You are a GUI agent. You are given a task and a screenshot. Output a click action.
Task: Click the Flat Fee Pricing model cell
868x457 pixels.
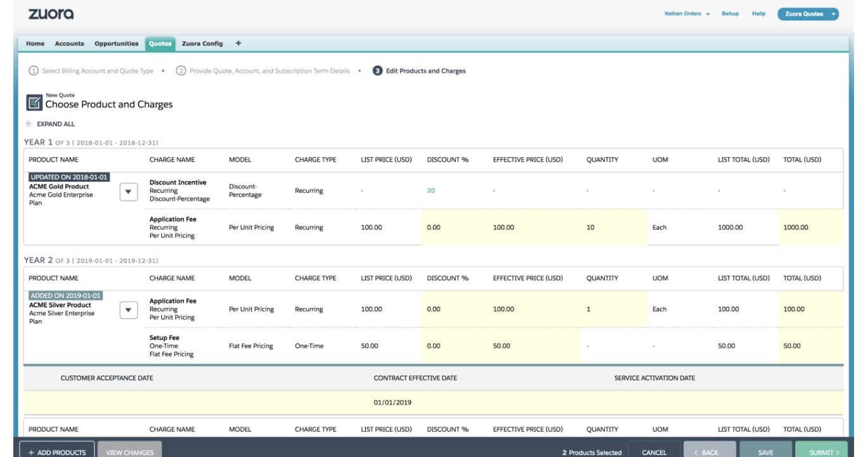point(251,346)
